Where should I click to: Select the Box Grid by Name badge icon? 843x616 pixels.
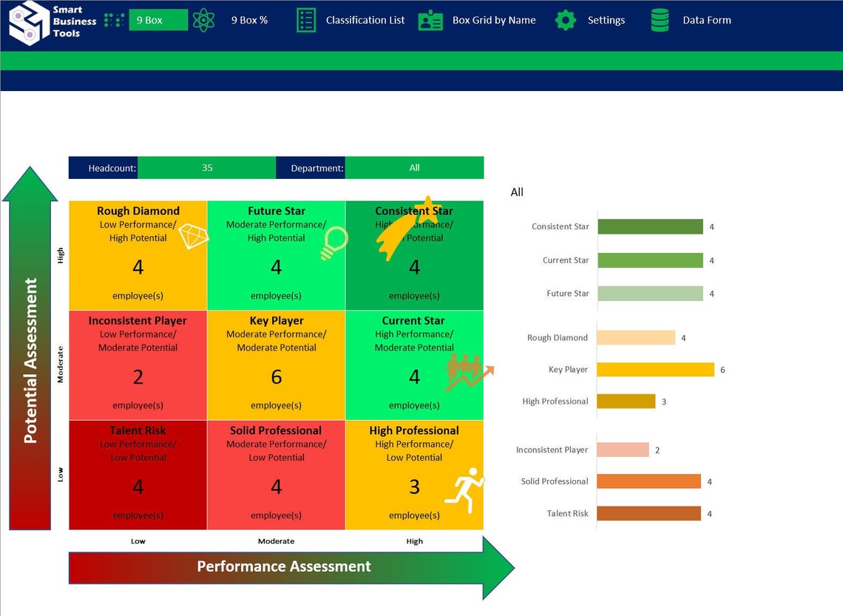point(430,20)
